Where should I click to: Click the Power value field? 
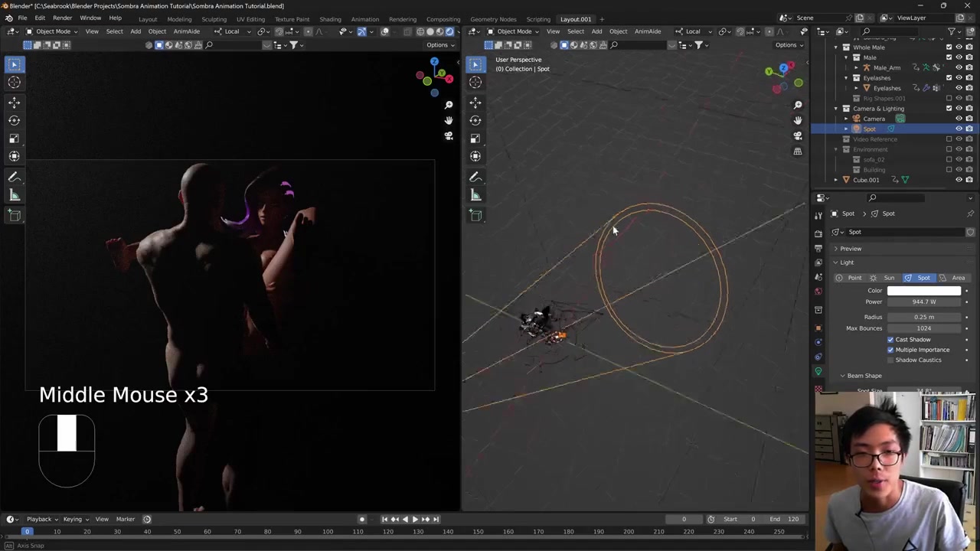click(x=923, y=302)
